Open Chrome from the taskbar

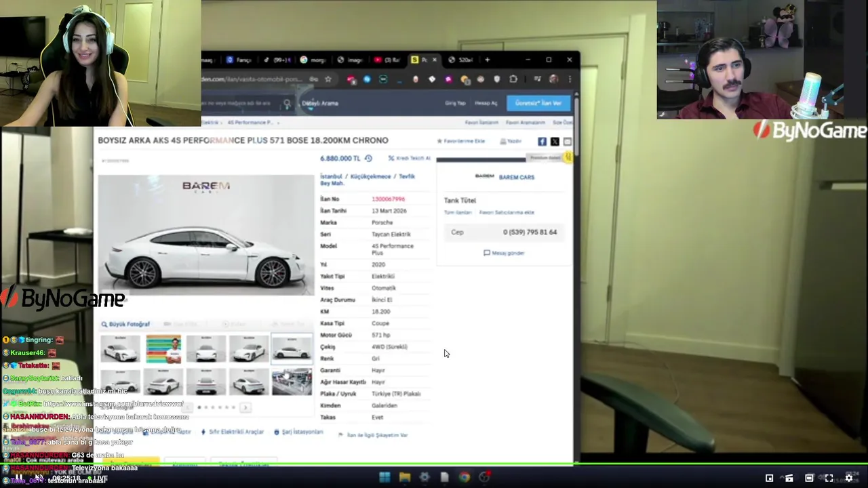[x=464, y=477]
